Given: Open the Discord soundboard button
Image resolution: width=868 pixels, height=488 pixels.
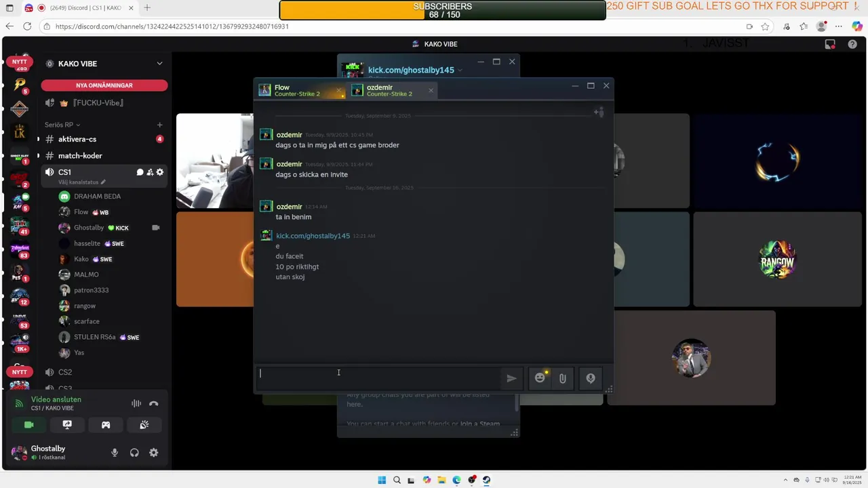Looking at the screenshot, I should pos(144,425).
